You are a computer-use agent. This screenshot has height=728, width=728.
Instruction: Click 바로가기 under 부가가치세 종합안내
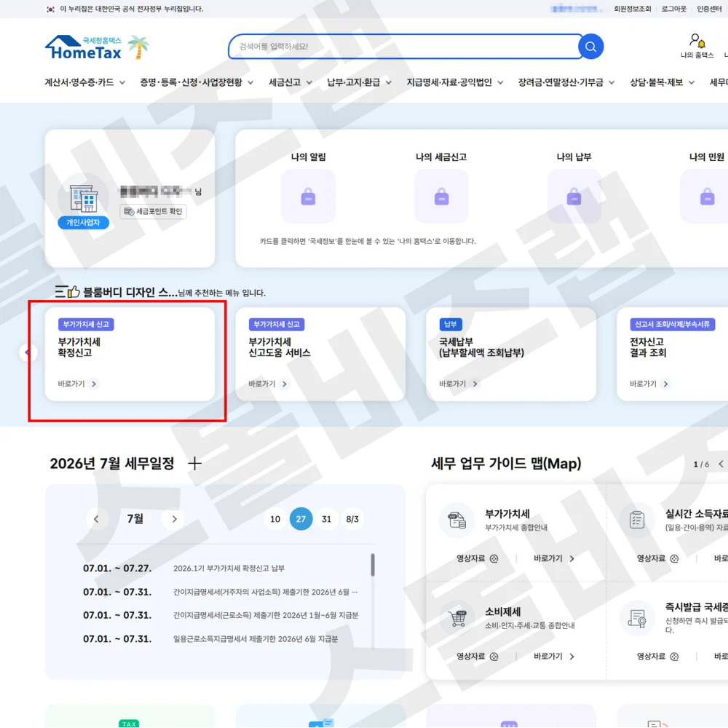tap(554, 558)
